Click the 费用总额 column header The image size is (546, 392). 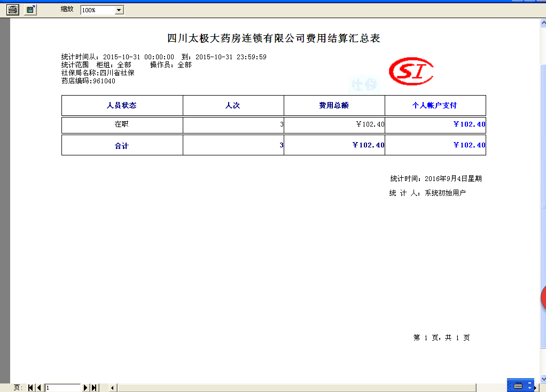click(334, 106)
